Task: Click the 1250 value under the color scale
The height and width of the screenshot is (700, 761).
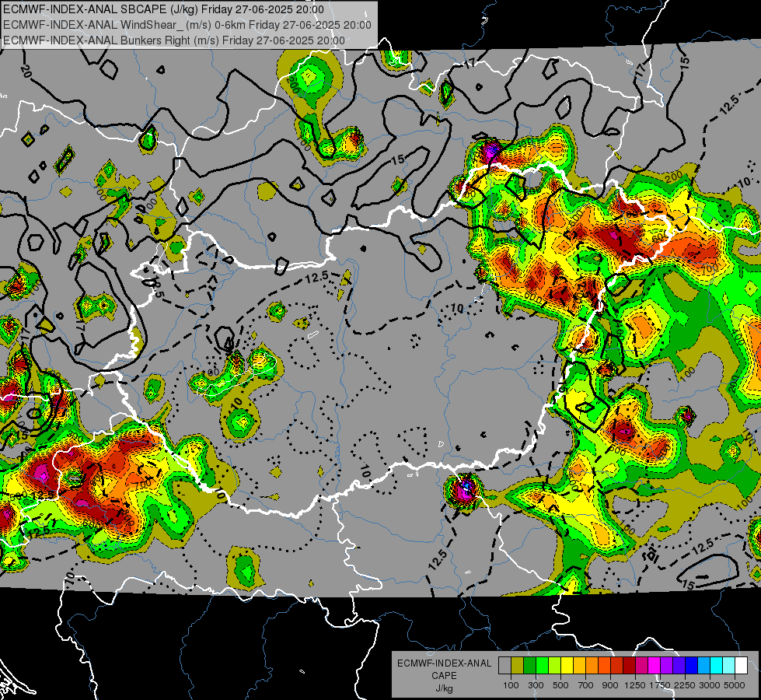Action: (x=635, y=685)
